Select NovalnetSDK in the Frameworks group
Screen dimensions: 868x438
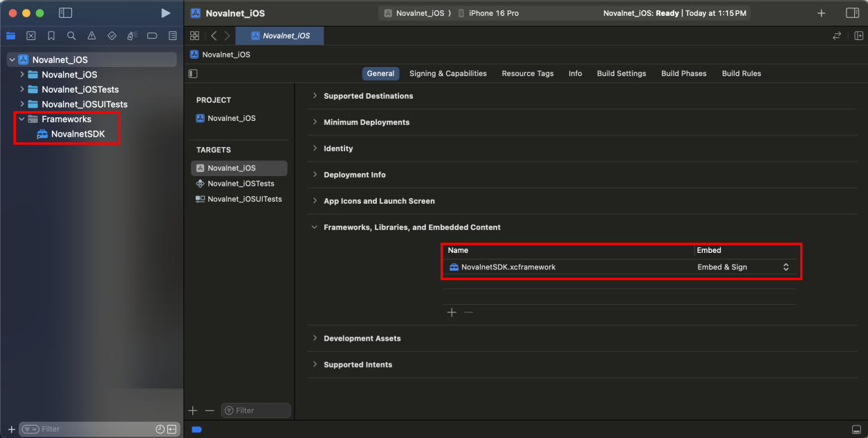click(x=77, y=134)
